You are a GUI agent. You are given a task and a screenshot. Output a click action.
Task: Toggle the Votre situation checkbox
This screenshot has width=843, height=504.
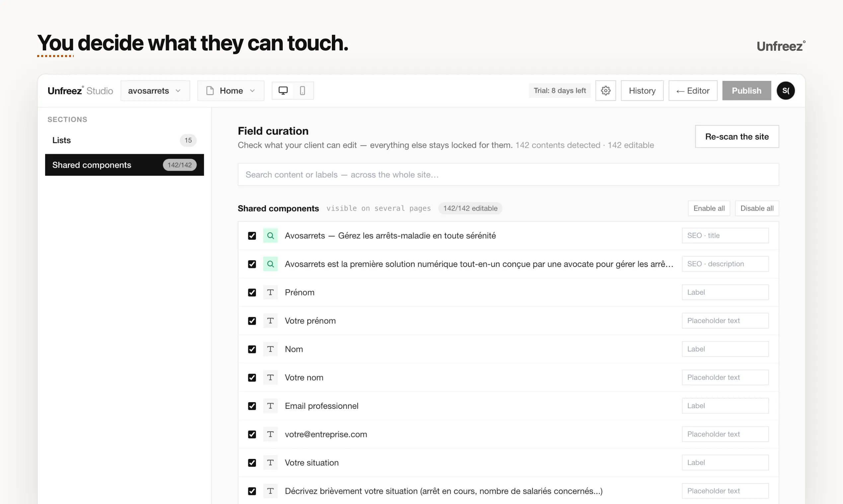252,463
